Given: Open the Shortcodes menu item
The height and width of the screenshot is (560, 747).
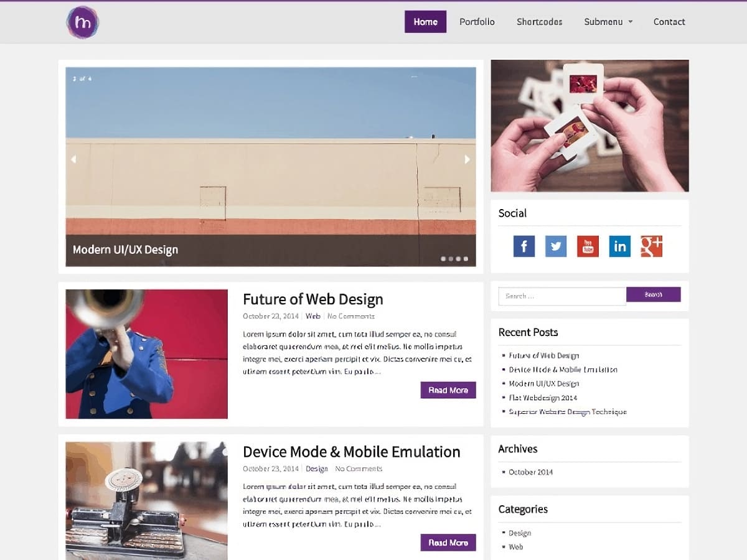Looking at the screenshot, I should (539, 22).
